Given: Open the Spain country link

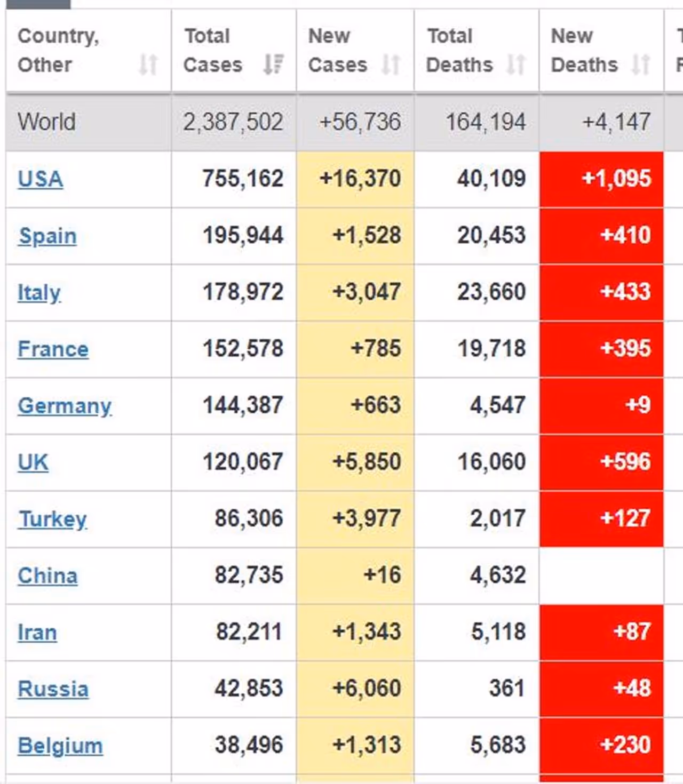Looking at the screenshot, I should point(47,236).
